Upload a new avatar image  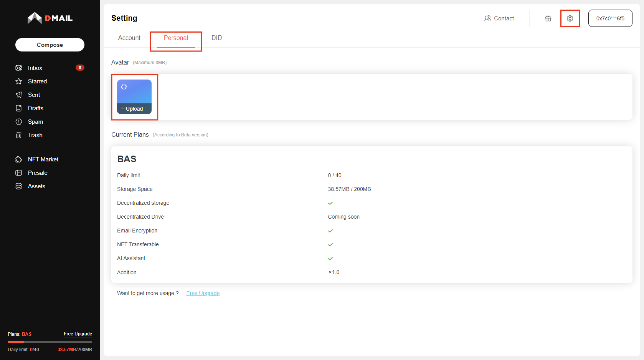coord(134,97)
